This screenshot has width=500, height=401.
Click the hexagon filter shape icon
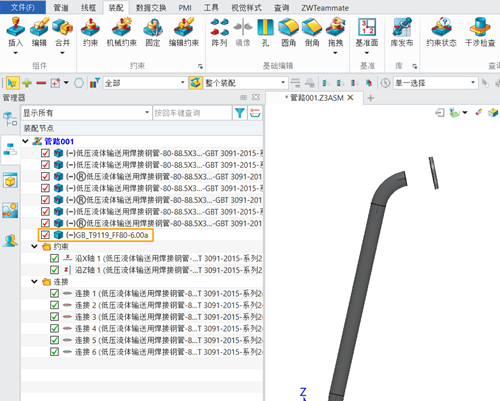[x=79, y=83]
